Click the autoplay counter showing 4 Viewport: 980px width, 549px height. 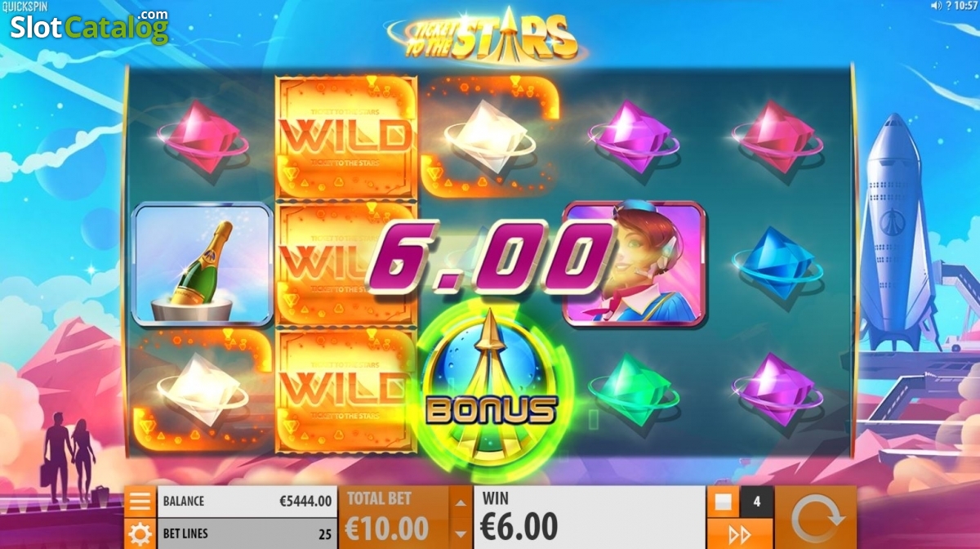tap(756, 502)
